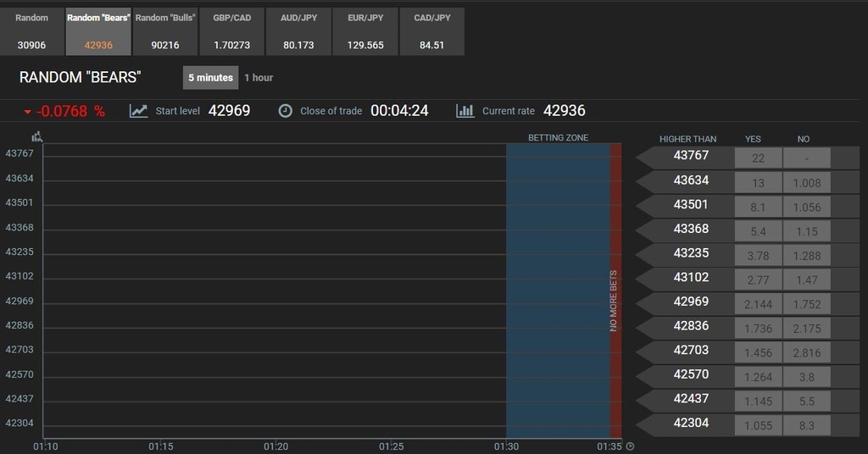Screen dimensions: 868x454
Task: Select the 5 minutes timeframe
Action: point(210,77)
